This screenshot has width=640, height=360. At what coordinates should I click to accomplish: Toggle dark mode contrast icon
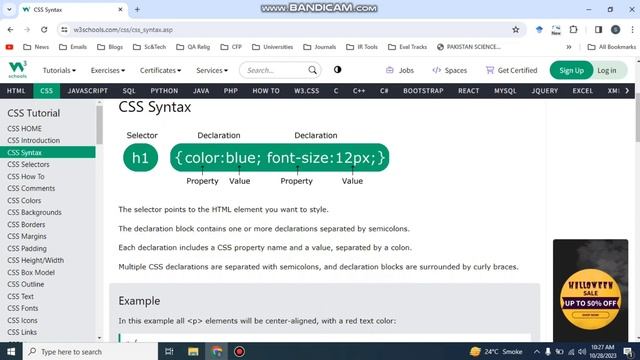(x=337, y=70)
